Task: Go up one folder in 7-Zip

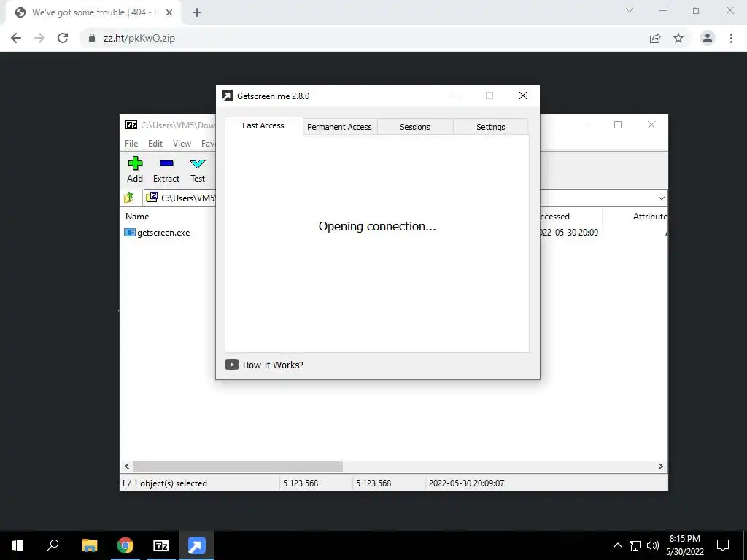Action: pyautogui.click(x=129, y=198)
